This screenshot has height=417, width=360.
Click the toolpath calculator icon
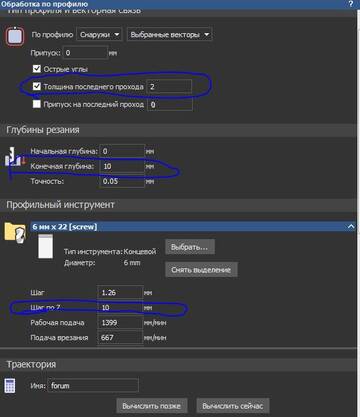pos(10,386)
